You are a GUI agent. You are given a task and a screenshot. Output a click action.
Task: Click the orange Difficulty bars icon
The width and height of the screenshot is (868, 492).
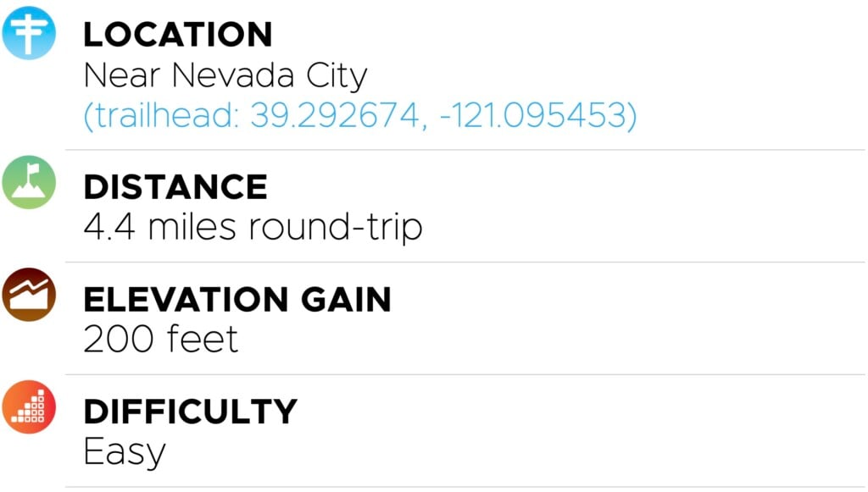click(x=29, y=406)
